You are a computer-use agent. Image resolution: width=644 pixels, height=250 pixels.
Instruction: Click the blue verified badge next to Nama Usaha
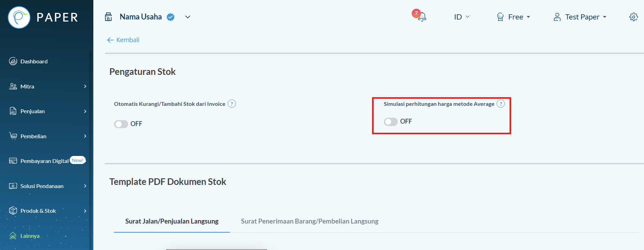171,17
